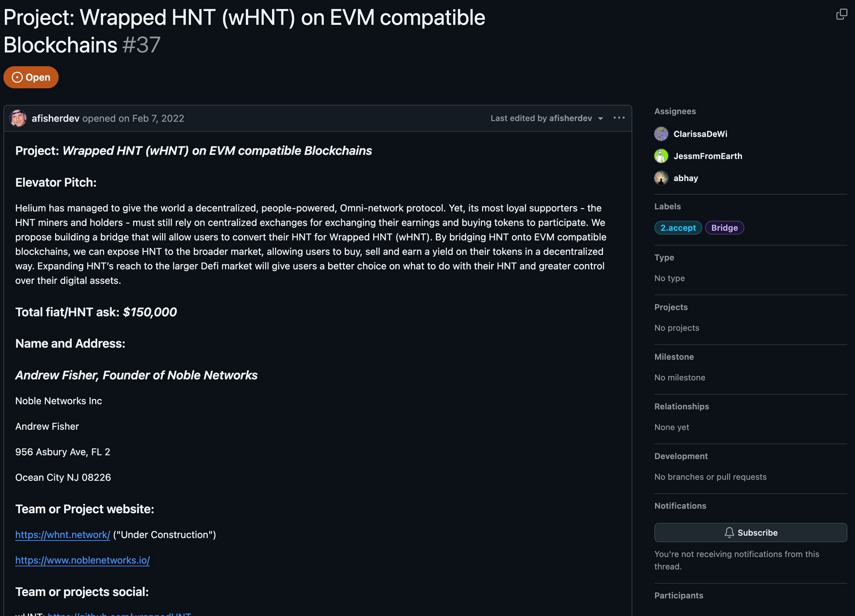
Task: Expand the Last edited by afisherdev dropdown
Action: 547,118
